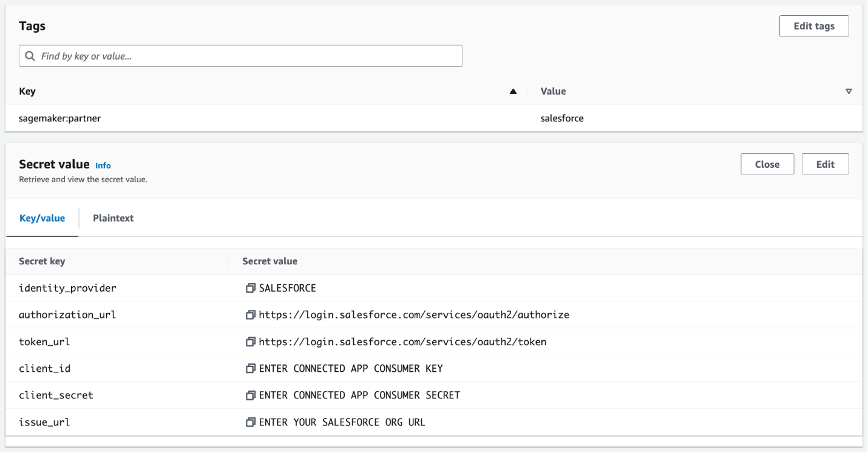Click ENTER CONNECTED APP CONSUMER KEY text
Screen dimensions: 868x452
click(351, 368)
